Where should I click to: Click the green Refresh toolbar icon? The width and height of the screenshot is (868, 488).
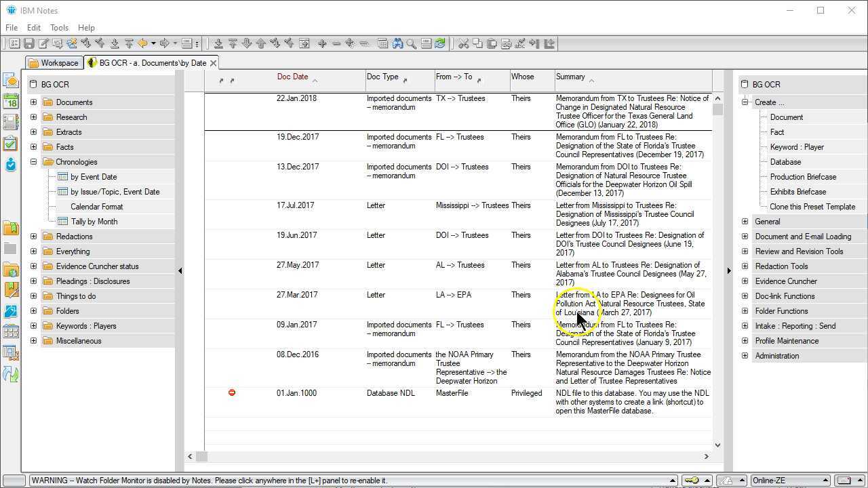440,43
